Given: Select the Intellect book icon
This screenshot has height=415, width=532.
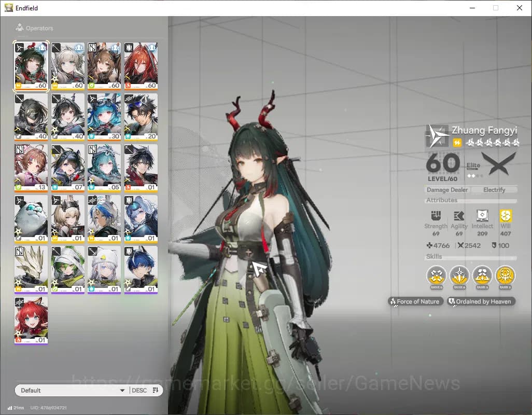Looking at the screenshot, I should pyautogui.click(x=482, y=215).
